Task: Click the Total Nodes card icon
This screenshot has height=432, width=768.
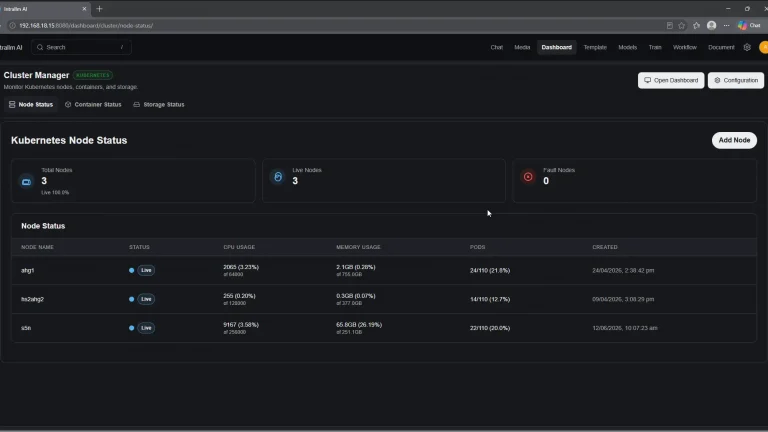Action: (x=26, y=182)
